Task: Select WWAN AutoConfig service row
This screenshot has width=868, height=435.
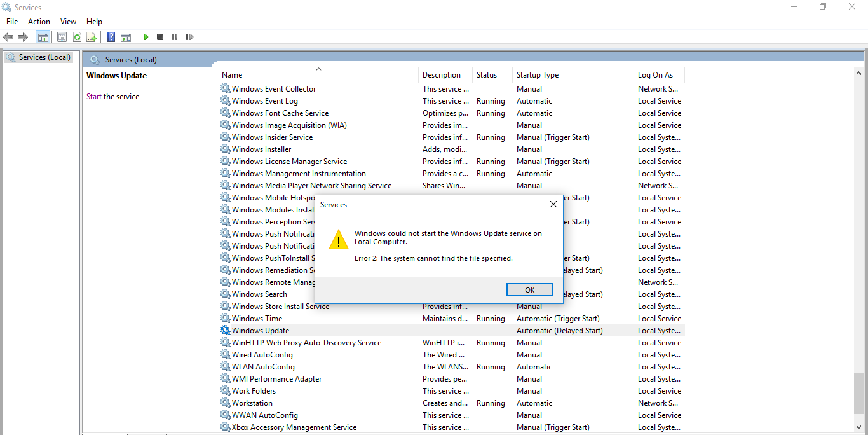Action: (452, 415)
